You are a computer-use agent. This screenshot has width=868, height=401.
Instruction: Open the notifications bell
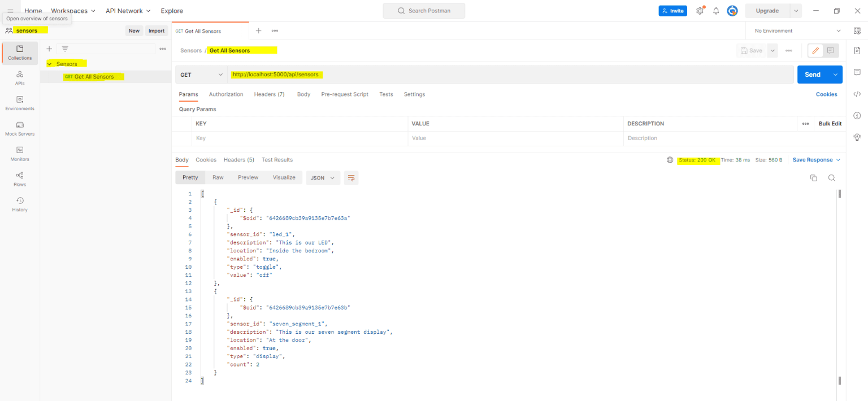(x=715, y=11)
